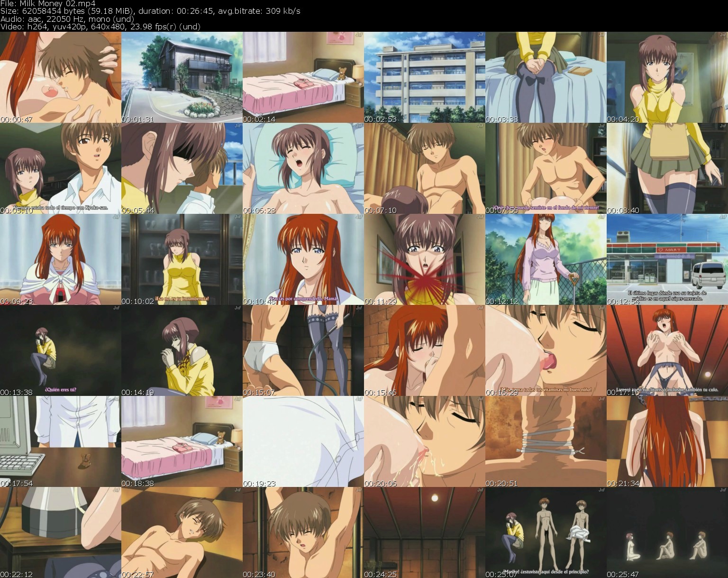
Task: Select the thumbnail stamped 00:03:38
Action: point(546,77)
